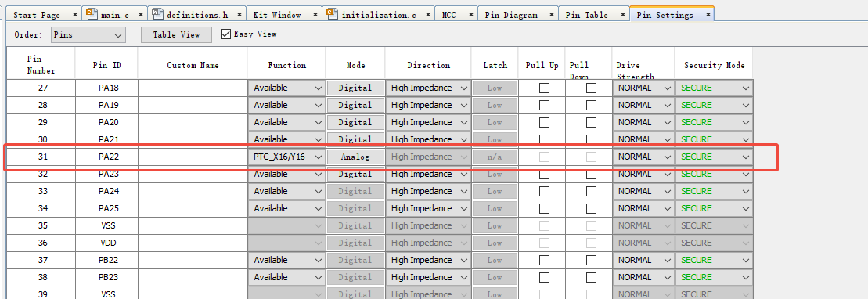
Task: Close the main.c tab
Action: (141, 15)
